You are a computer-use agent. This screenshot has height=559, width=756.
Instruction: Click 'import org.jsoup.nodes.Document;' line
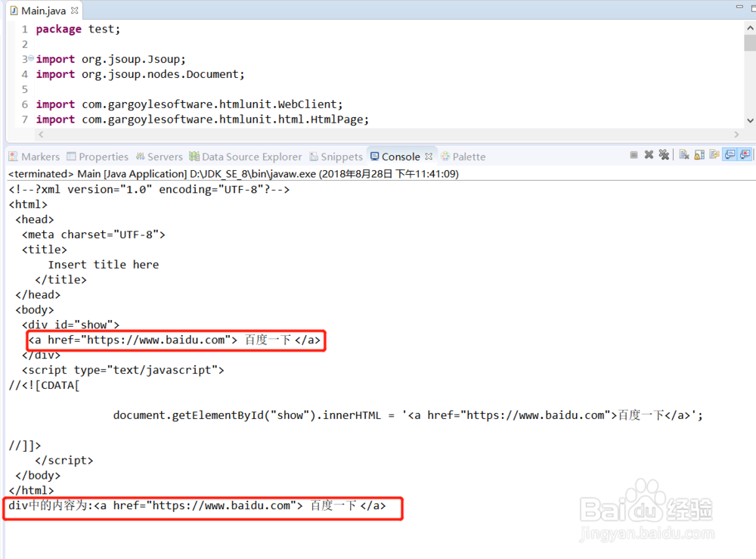pos(141,74)
